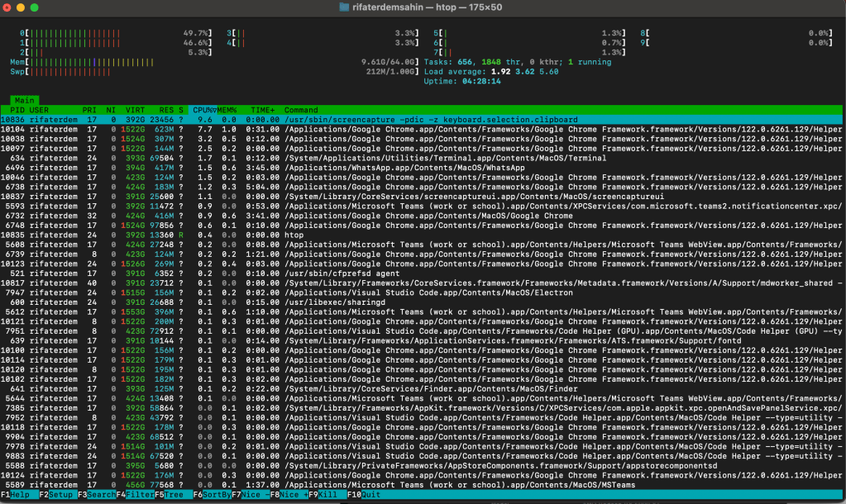Sort by the USER column header
This screenshot has width=846, height=504.
click(x=39, y=110)
